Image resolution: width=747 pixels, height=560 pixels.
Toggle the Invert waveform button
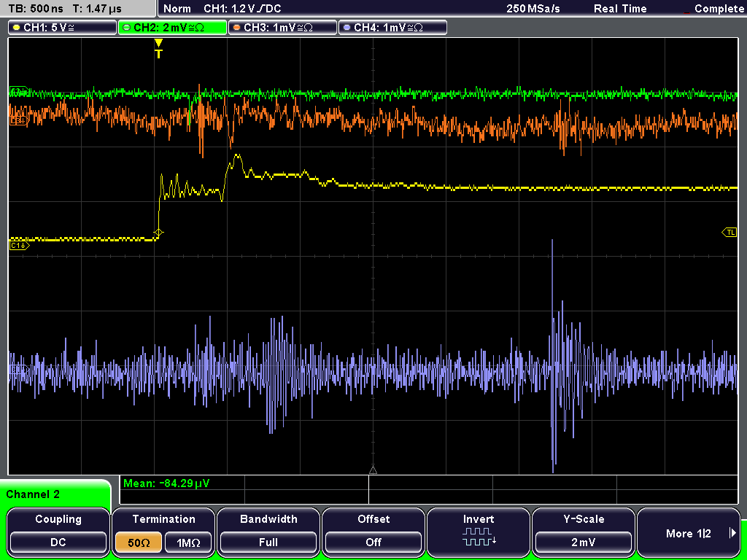point(479,531)
